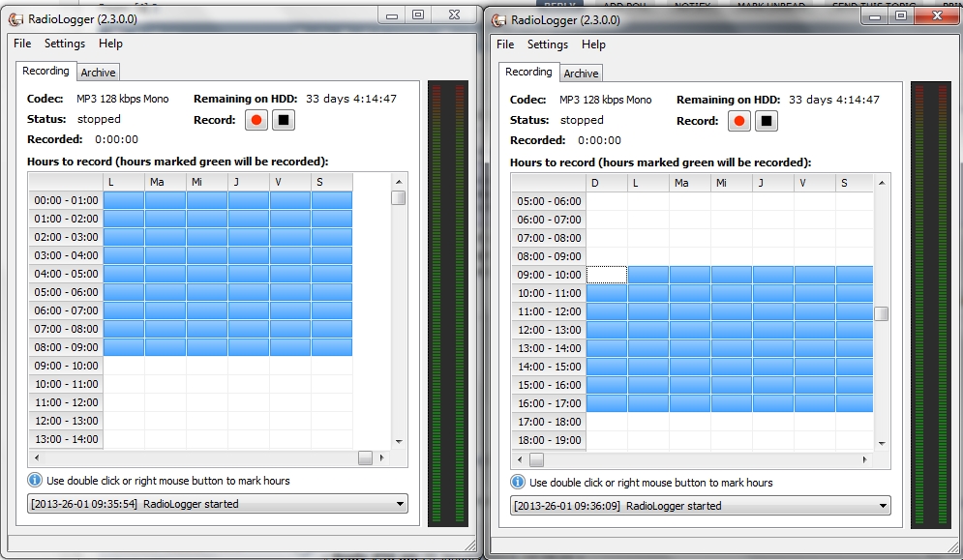Minimize the right RadioLogger window
The height and width of the screenshot is (560, 963).
click(875, 16)
